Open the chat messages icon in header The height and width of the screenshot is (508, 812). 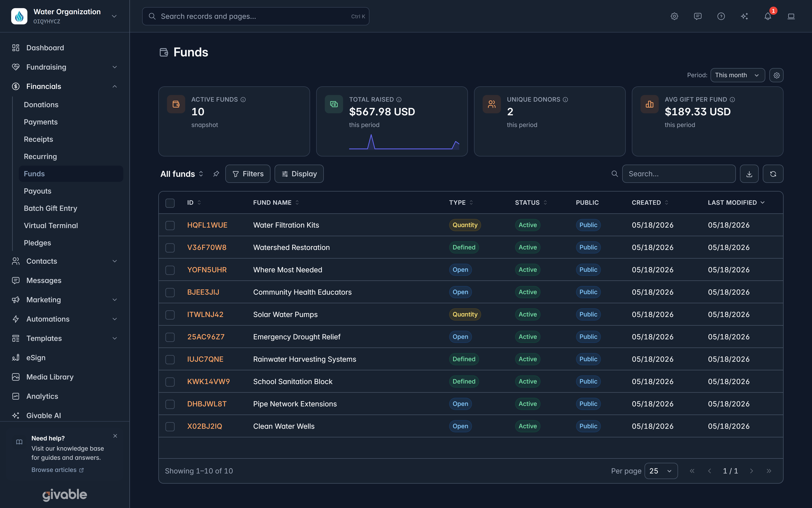coord(698,16)
